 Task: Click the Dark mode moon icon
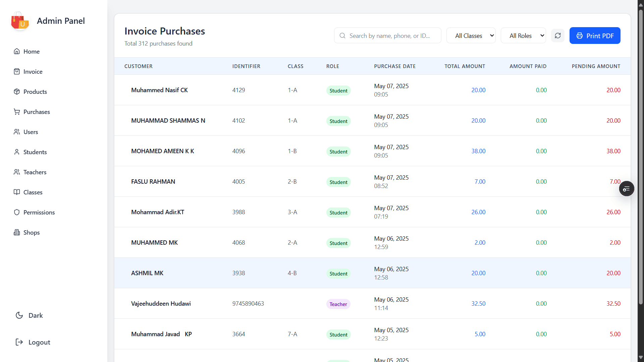pyautogui.click(x=19, y=315)
